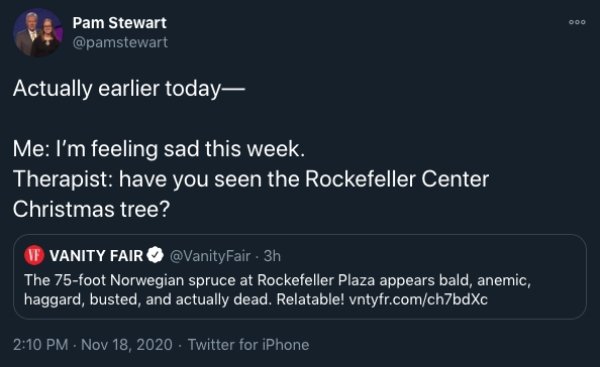Screen dimensions: 600x367
Task: Open quoted tweet at '75-foot Norwegian spruce' line
Action: point(278,281)
